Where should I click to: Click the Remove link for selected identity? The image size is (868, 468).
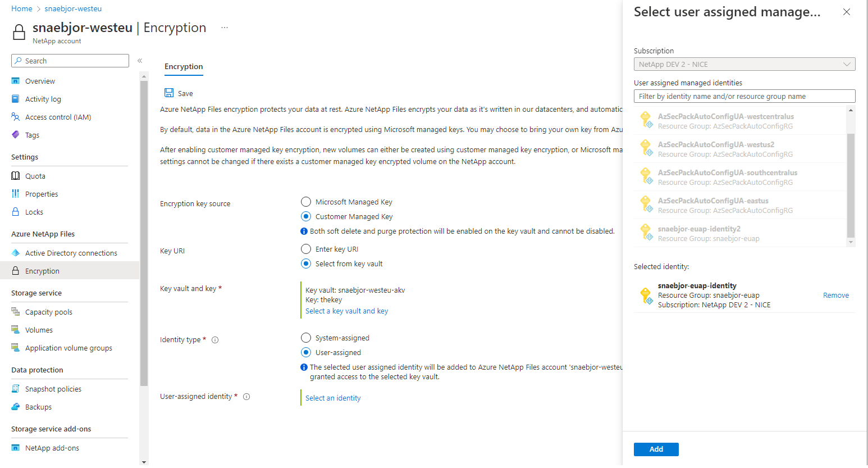click(835, 296)
